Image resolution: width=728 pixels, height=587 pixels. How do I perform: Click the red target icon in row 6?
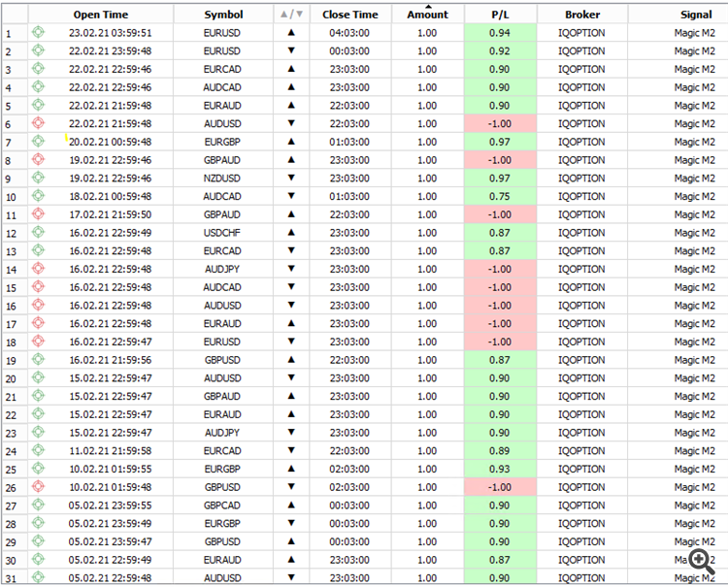38,123
